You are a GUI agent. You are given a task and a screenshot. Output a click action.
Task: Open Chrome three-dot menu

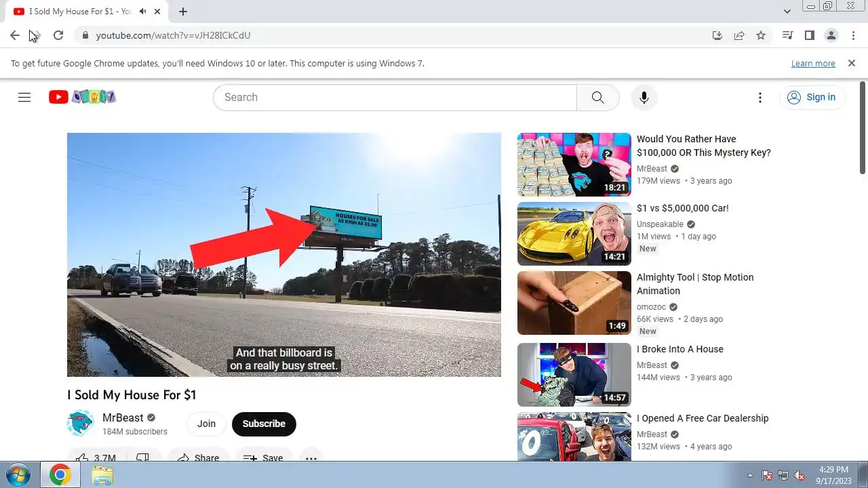point(852,35)
